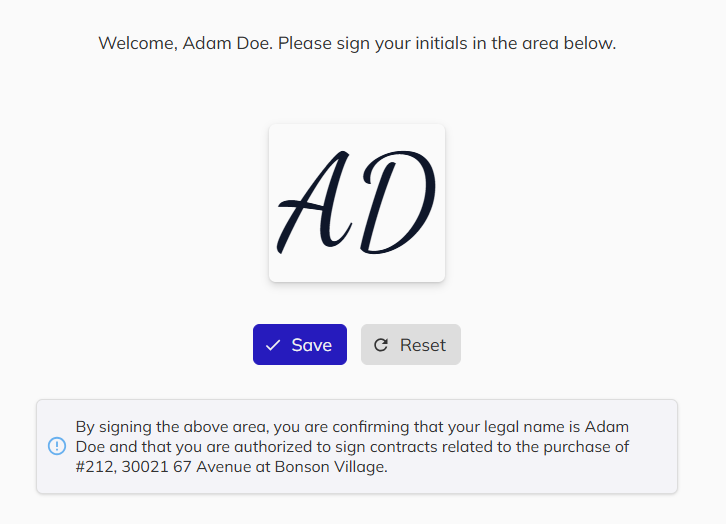
Task: Click the circular arrow reset icon
Action: click(381, 345)
